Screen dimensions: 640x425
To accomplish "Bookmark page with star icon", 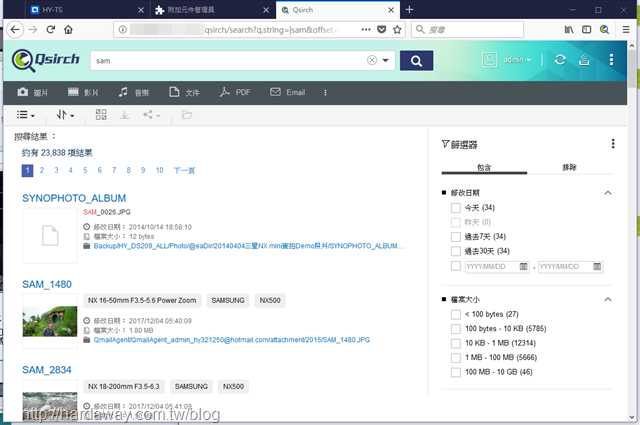I will click(397, 29).
